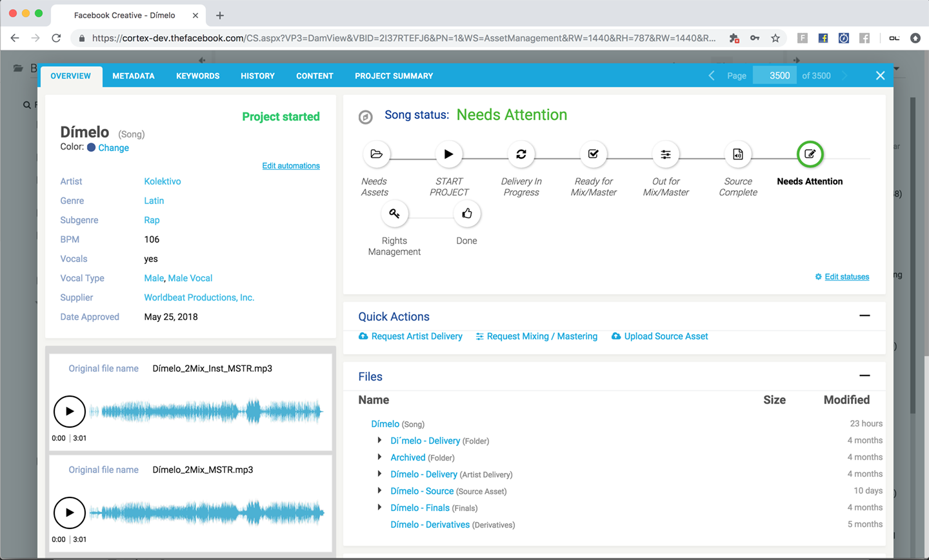Open artist Kolektivo link
The image size is (929, 560).
pos(163,181)
